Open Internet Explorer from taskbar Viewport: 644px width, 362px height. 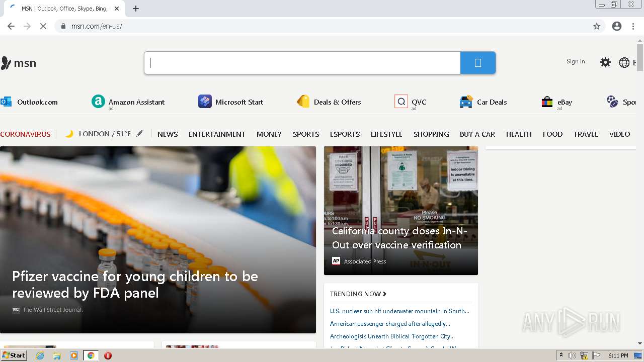[x=40, y=355]
